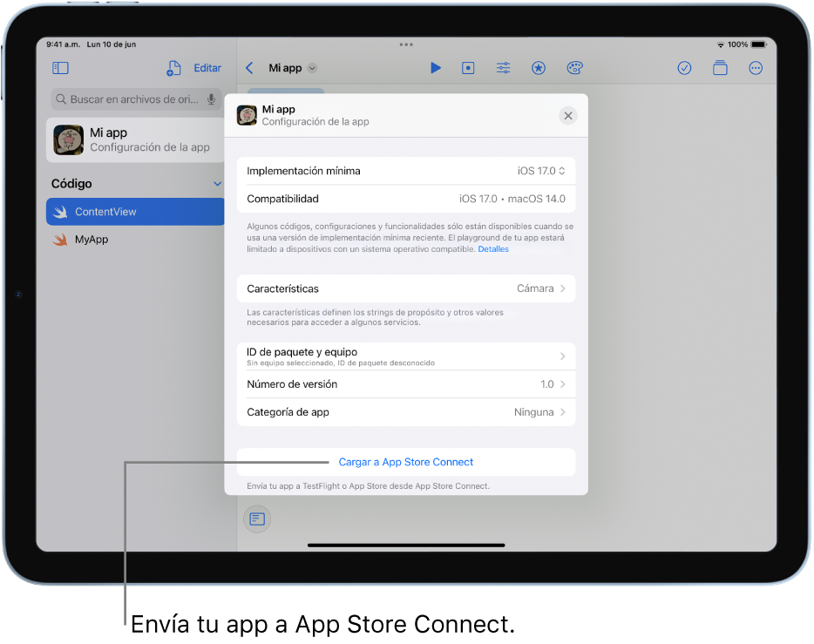Screen dimensions: 814x644
Task: Tap Cargar a App Store Connect
Action: coord(406,462)
